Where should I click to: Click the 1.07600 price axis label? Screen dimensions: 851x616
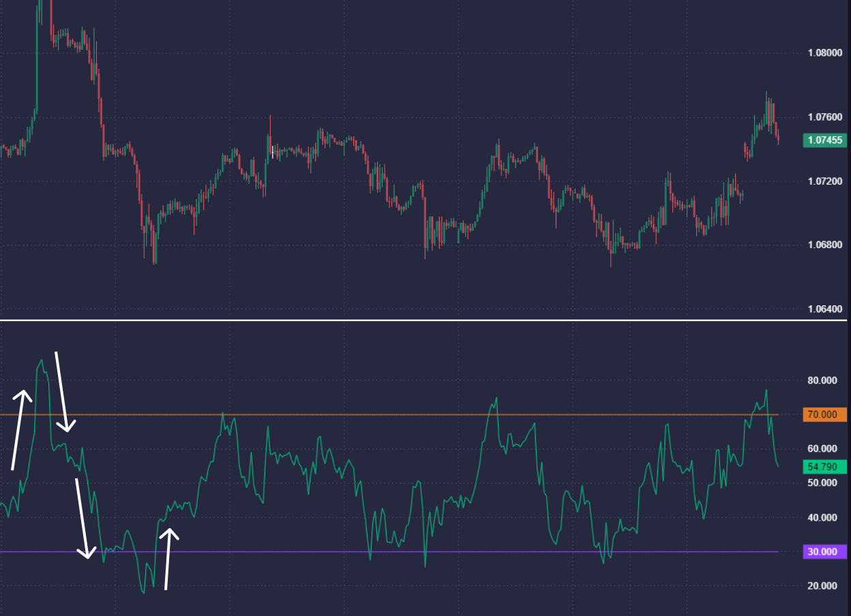(x=825, y=117)
